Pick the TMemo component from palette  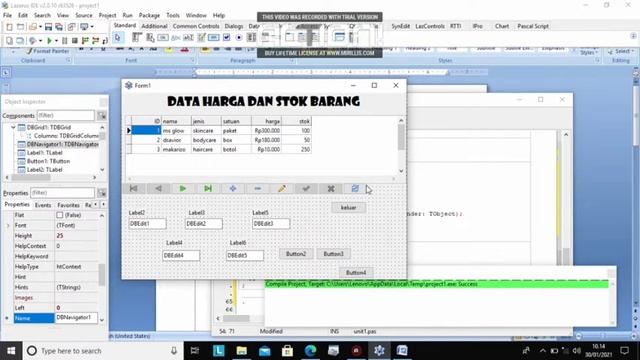tap(201, 38)
